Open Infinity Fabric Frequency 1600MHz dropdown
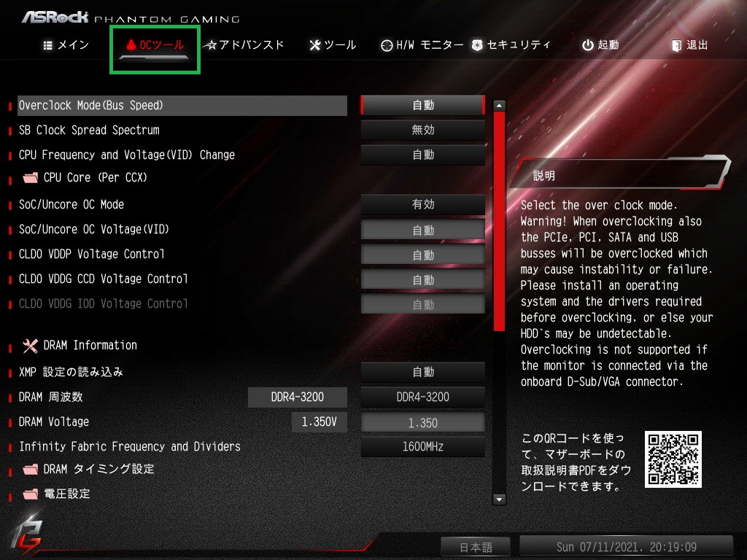The height and width of the screenshot is (560, 747). (x=423, y=447)
